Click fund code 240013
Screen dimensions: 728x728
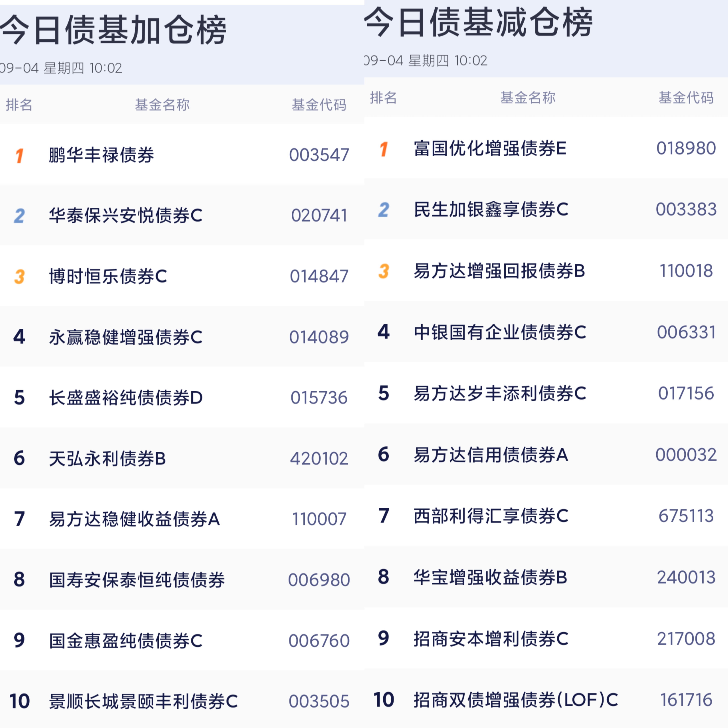[x=686, y=577]
